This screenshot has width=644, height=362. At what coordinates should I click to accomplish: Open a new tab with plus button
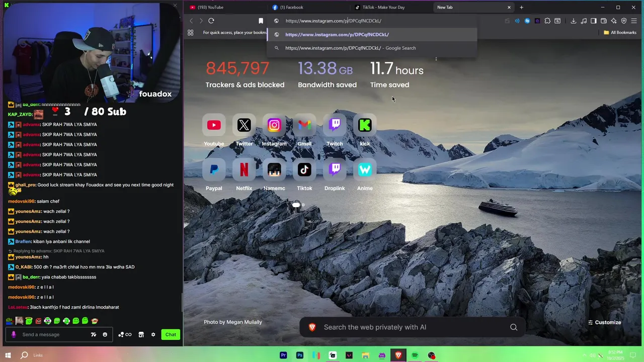[x=522, y=8]
